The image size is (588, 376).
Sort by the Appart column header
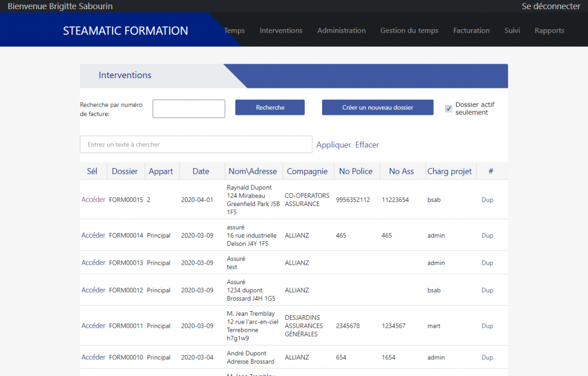pos(161,171)
